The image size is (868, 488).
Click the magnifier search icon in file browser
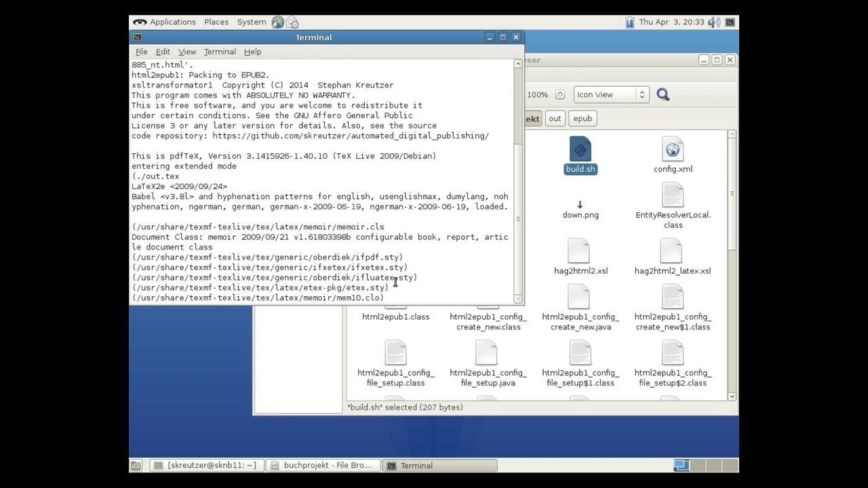tap(663, 95)
